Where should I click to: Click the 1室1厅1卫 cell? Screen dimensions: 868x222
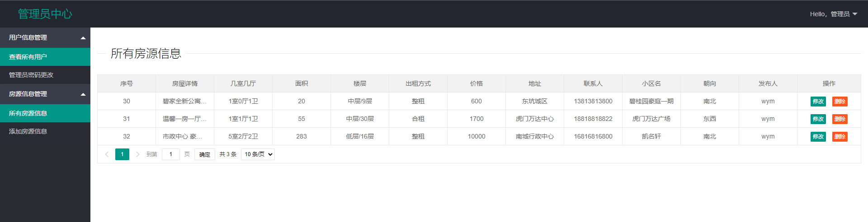[x=243, y=119]
